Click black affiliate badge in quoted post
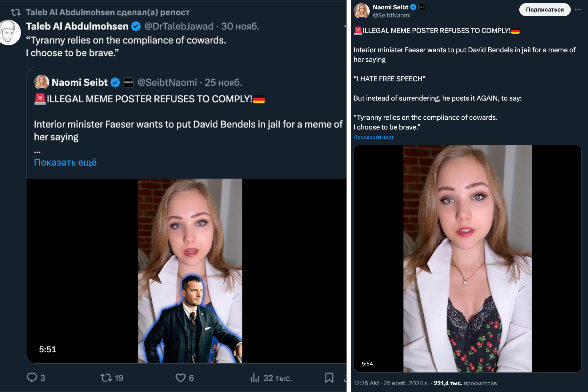 tap(129, 82)
